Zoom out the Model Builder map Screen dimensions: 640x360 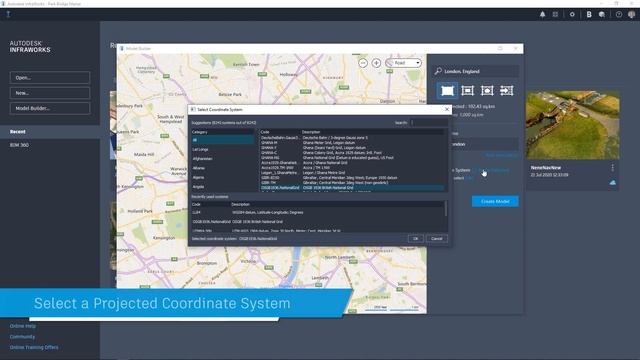point(363,63)
